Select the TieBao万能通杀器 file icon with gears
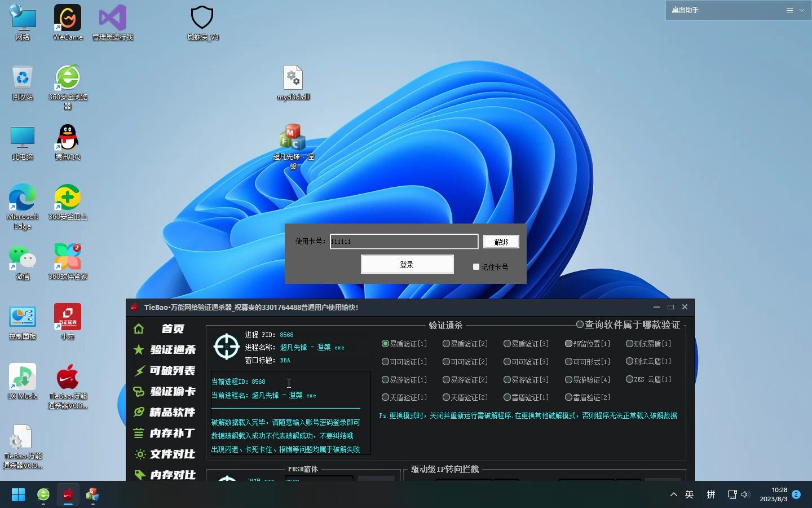This screenshot has height=508, width=812. click(x=23, y=446)
